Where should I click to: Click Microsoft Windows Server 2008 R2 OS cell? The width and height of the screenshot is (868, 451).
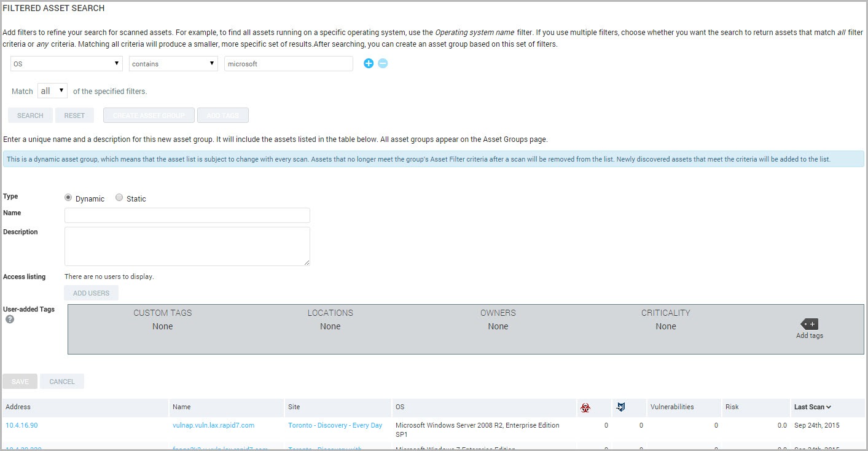coord(477,429)
